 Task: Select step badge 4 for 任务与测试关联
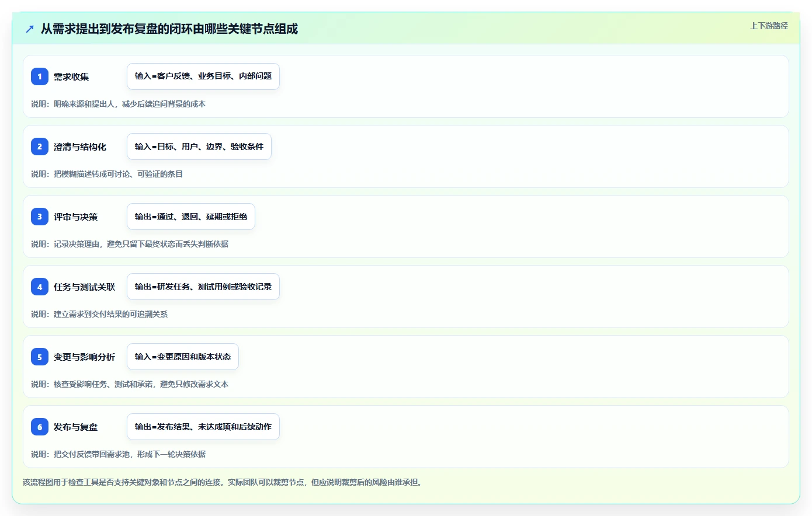(40, 287)
